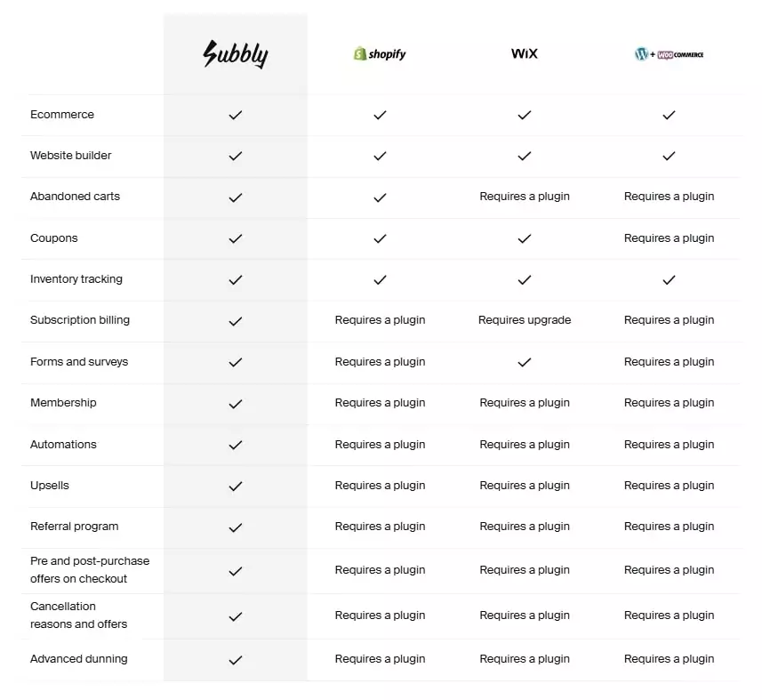
Task: Click Subbly's checkmark for Referral program
Action: [236, 527]
